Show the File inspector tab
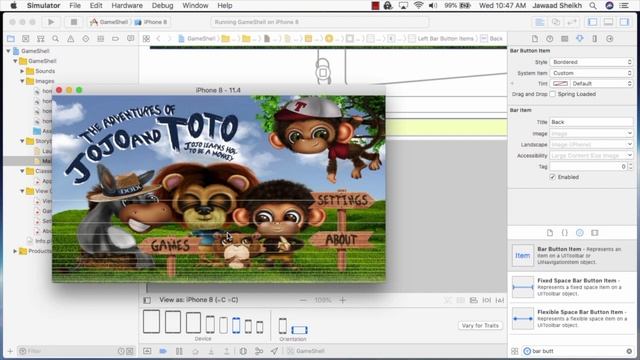 pyautogui.click(x=535, y=39)
